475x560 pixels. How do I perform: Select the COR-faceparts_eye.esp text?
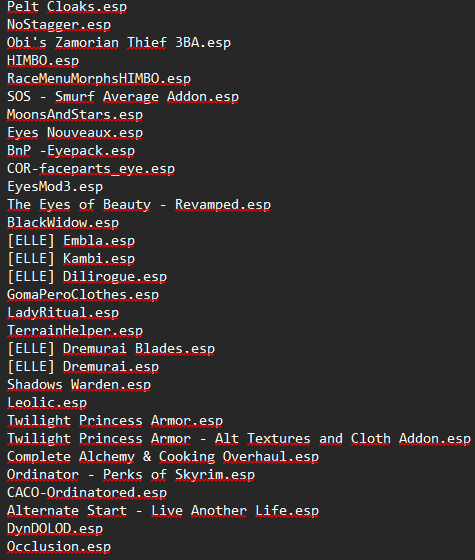click(x=91, y=169)
